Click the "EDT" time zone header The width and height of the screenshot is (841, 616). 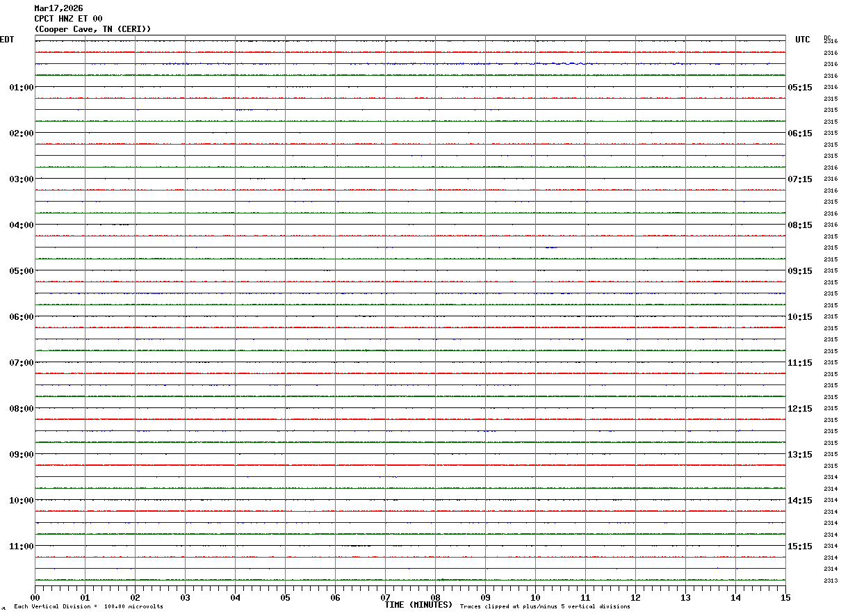[x=7, y=40]
